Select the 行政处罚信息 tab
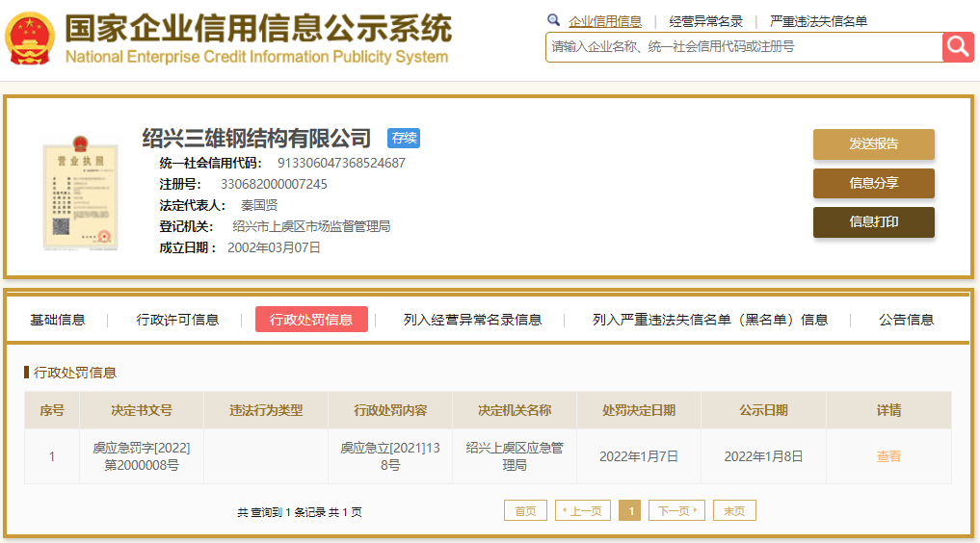Image resolution: width=980 pixels, height=543 pixels. 311,320
